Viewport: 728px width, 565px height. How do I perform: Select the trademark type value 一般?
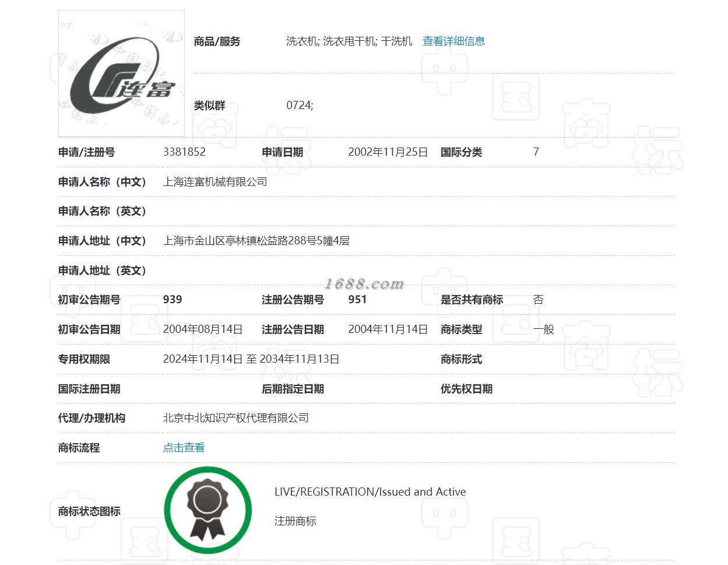point(543,329)
